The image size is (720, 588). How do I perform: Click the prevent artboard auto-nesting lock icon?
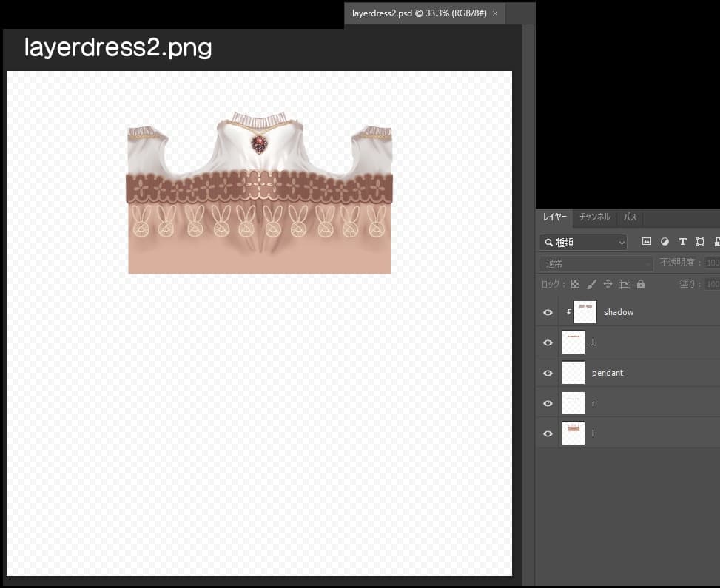coord(624,284)
